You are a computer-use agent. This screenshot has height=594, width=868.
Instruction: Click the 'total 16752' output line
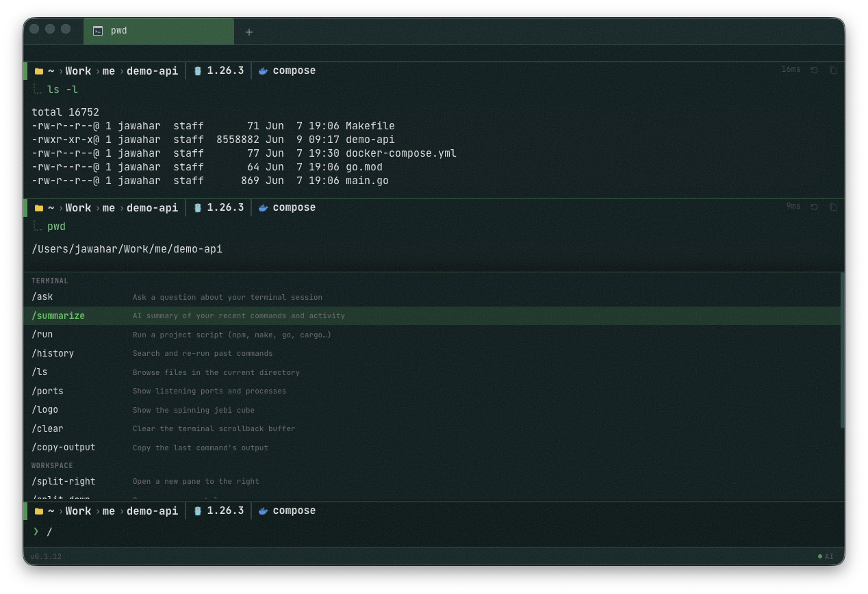pos(66,112)
